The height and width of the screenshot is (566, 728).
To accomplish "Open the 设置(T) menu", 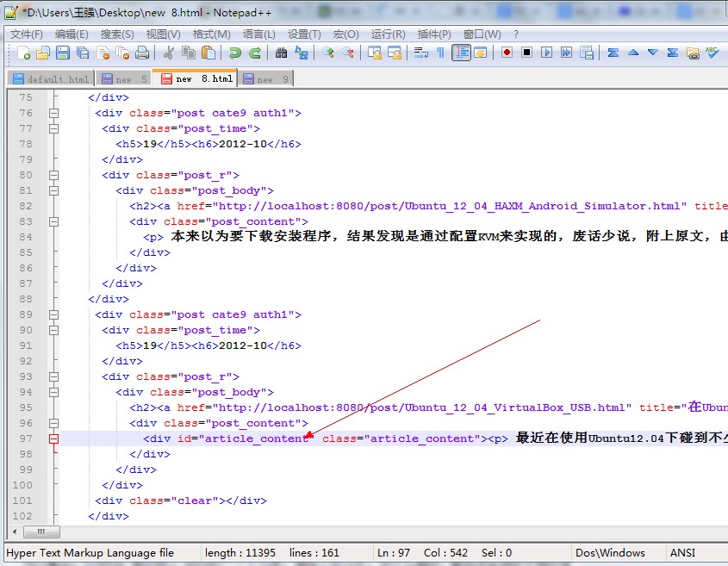I will tap(304, 34).
